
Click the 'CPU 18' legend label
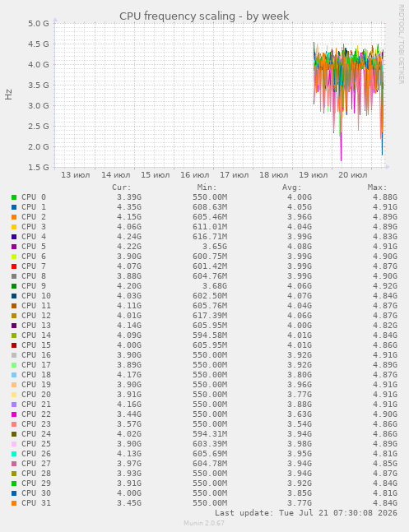(x=36, y=374)
